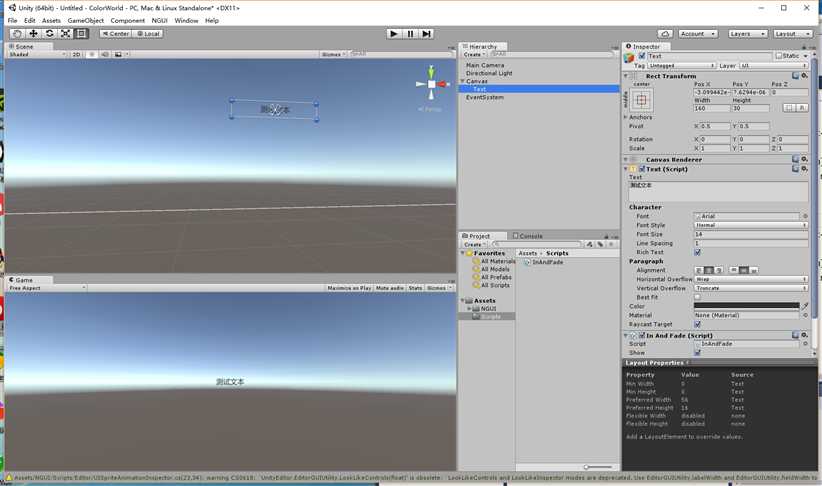Set vertical alignment to top
Screen dimensions: 822x486
pyautogui.click(x=733, y=271)
